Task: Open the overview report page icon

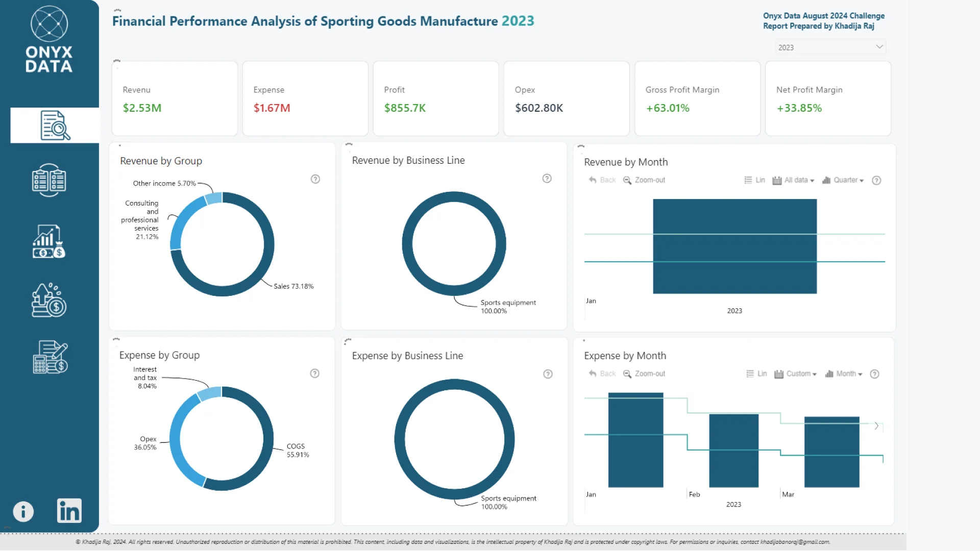Action: point(55,126)
